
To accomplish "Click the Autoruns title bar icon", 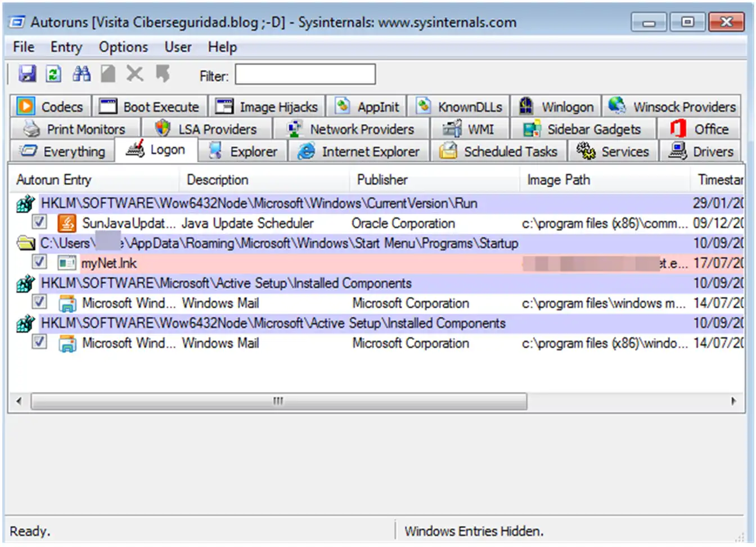I will [18, 23].
